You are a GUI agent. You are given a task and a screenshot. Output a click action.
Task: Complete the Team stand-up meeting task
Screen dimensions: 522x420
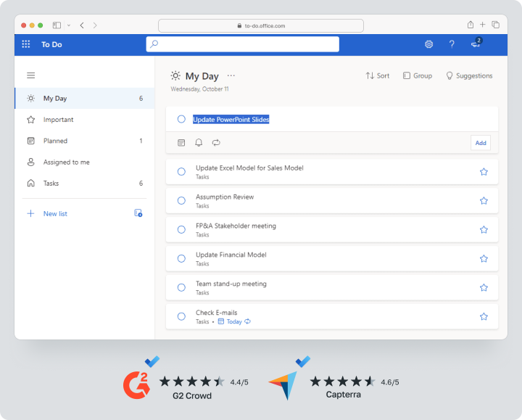click(181, 287)
